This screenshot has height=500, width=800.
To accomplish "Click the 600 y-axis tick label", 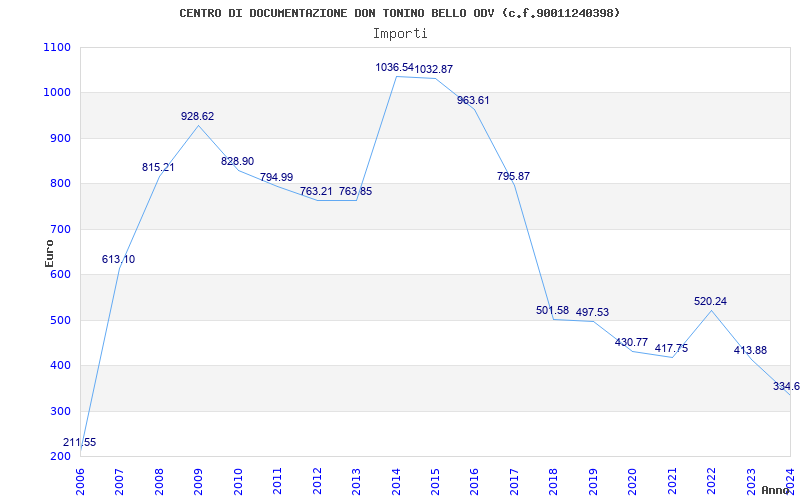I will point(60,275).
